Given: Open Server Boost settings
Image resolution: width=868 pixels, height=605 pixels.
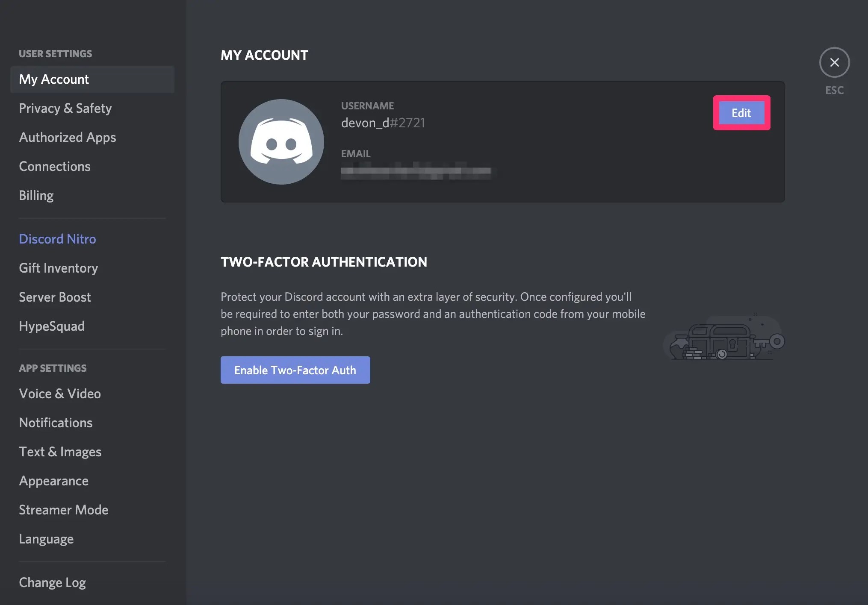Looking at the screenshot, I should click(55, 297).
